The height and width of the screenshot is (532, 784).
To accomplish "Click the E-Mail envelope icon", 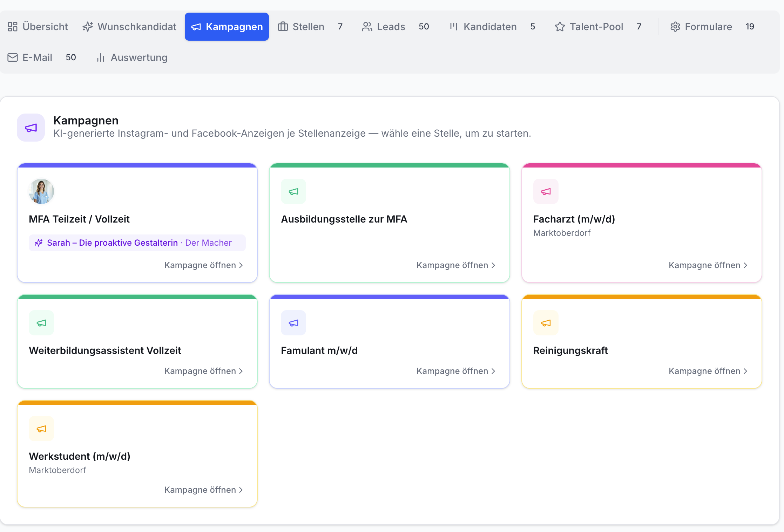I will pos(13,57).
